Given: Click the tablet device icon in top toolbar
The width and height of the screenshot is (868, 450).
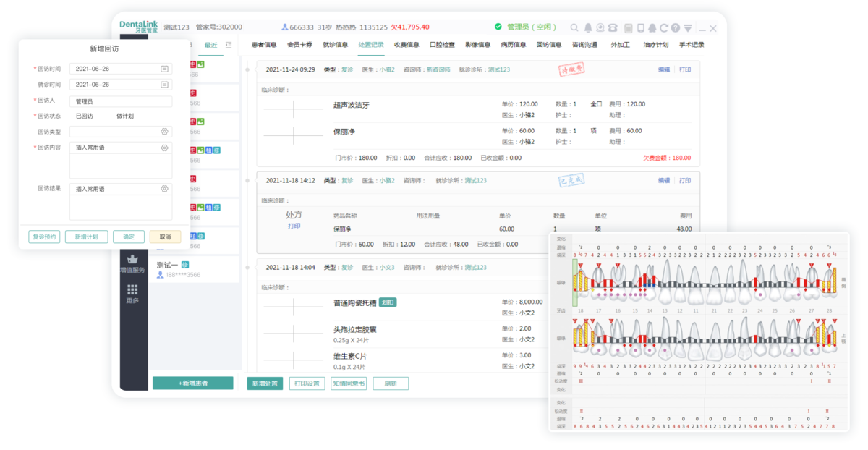Looking at the screenshot, I should 640,28.
